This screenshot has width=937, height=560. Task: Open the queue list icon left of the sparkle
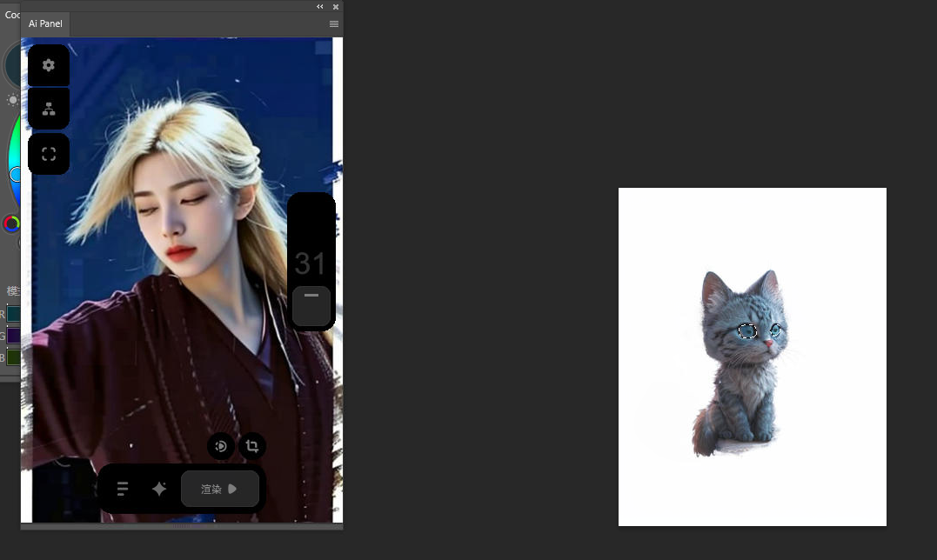[122, 488]
